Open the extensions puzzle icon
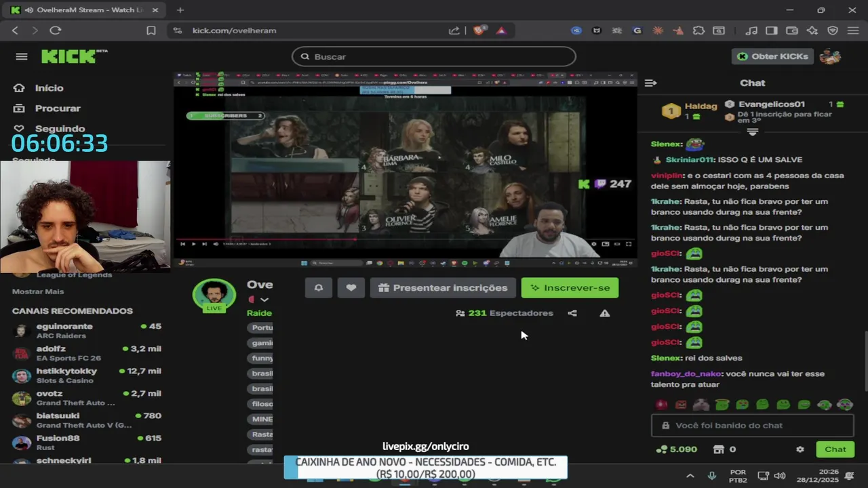This screenshot has width=868, height=488. point(698,30)
